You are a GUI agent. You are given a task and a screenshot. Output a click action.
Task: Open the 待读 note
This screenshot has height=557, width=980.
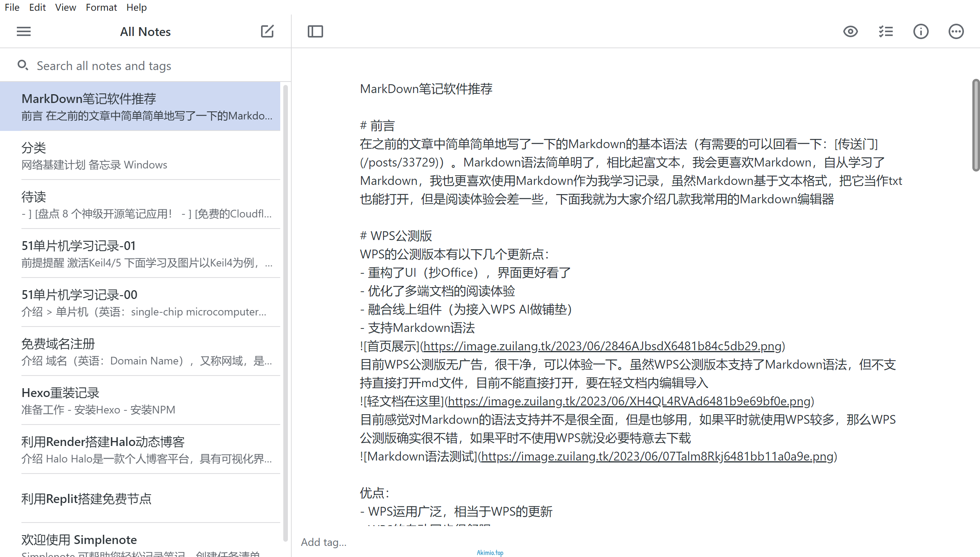click(x=140, y=204)
